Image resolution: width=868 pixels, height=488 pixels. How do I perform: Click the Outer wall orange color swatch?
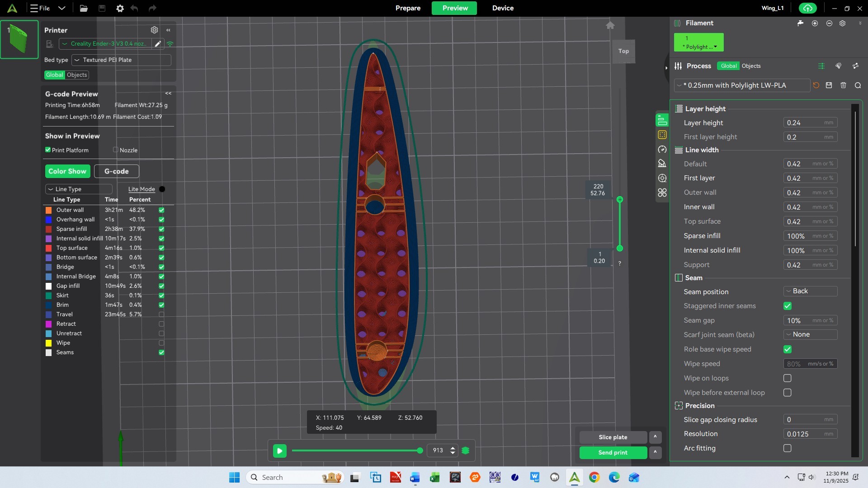coord(48,210)
